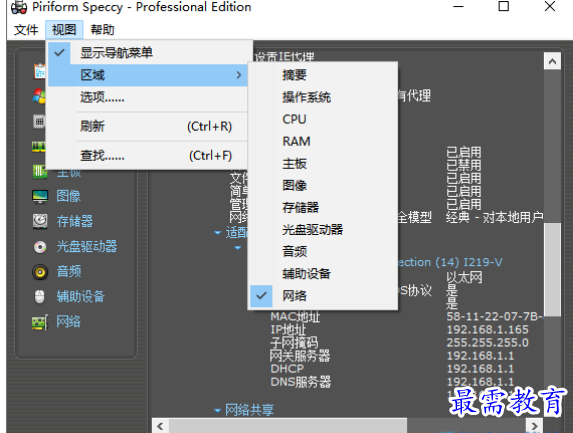Choose 查找...... (Ctrl+F) menu entry
573x433 pixels.
tap(148, 156)
